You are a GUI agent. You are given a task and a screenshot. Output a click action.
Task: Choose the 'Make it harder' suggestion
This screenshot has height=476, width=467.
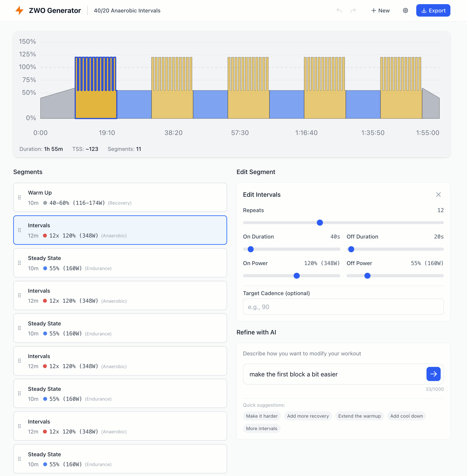click(262, 416)
